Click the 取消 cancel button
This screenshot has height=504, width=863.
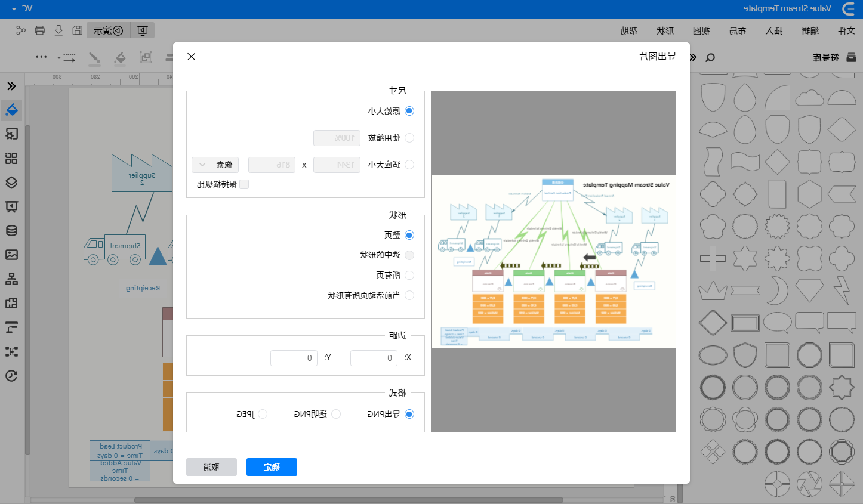click(211, 467)
